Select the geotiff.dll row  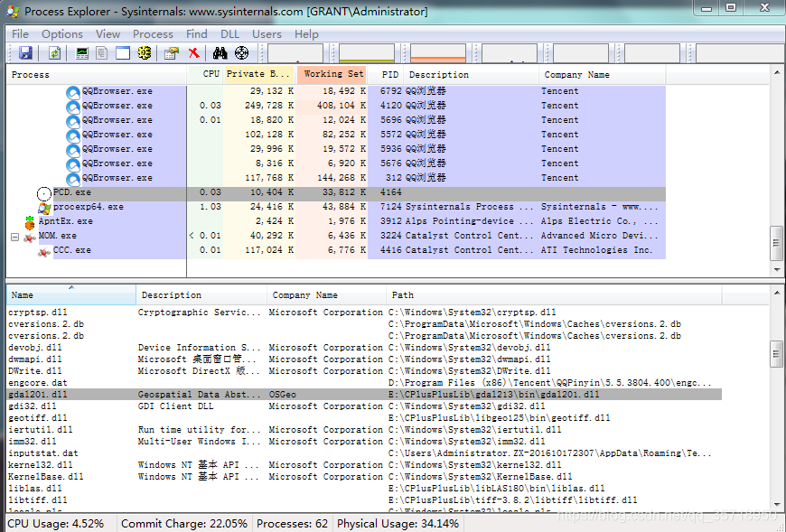pos(364,418)
